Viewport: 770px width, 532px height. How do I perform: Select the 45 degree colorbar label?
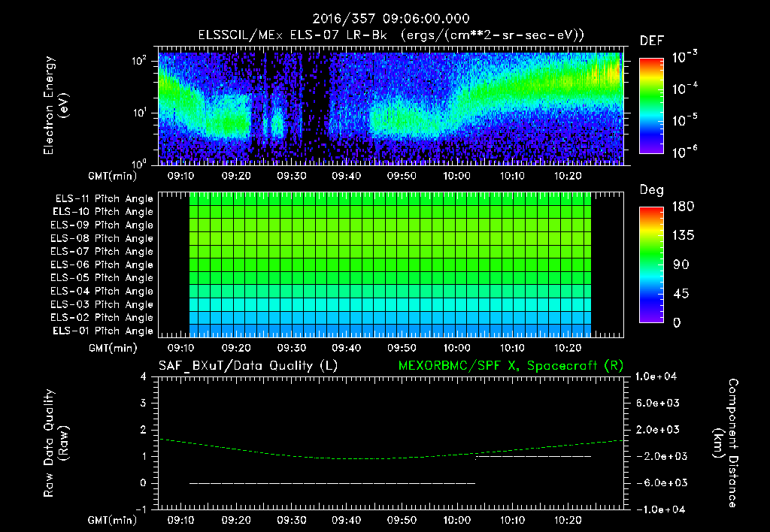point(681,294)
